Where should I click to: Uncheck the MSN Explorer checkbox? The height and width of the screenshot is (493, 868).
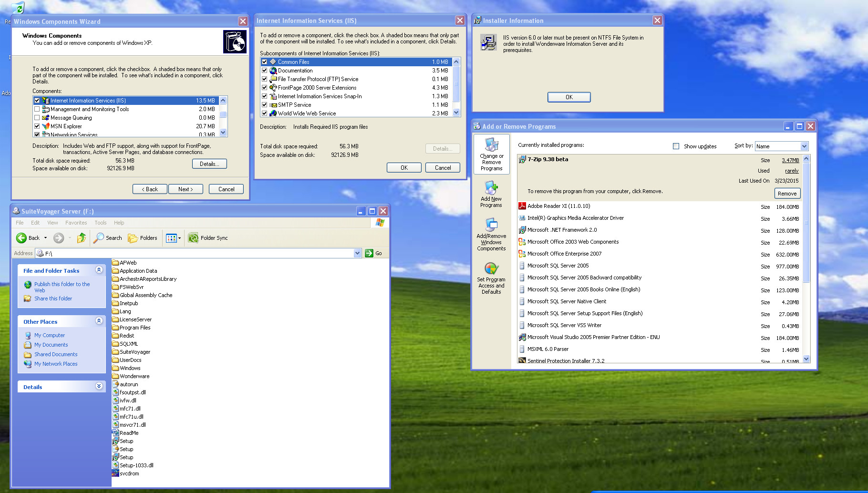click(x=37, y=126)
